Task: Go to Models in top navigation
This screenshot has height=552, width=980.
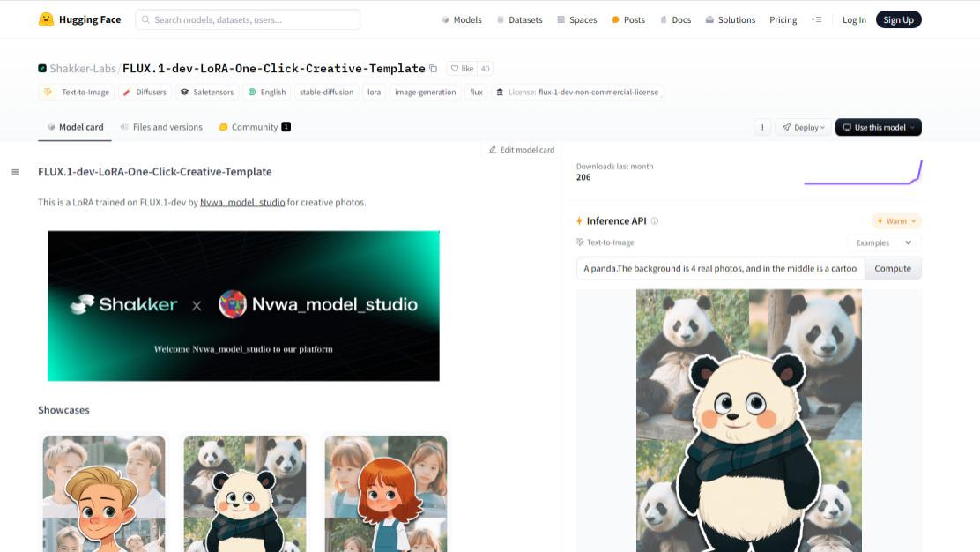Action: (462, 19)
